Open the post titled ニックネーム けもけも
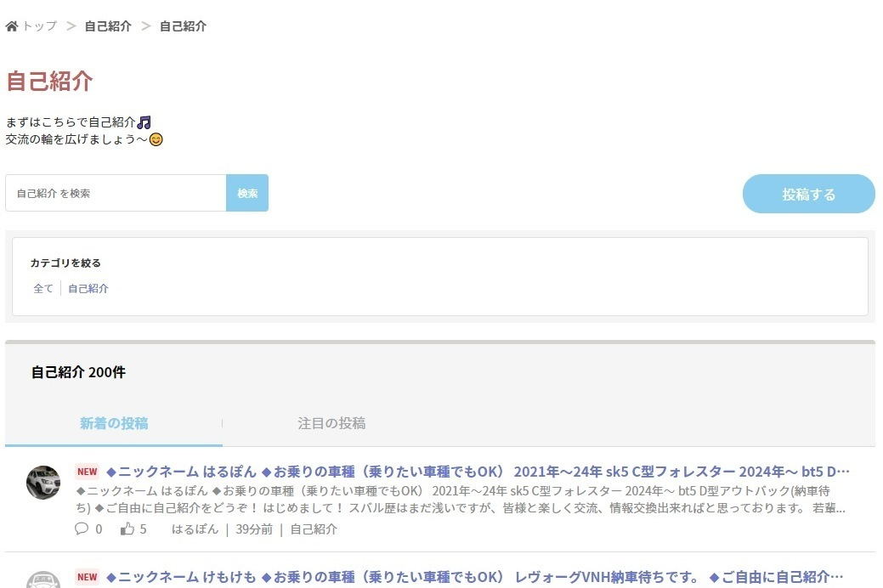The width and height of the screenshot is (883, 588). 475,577
